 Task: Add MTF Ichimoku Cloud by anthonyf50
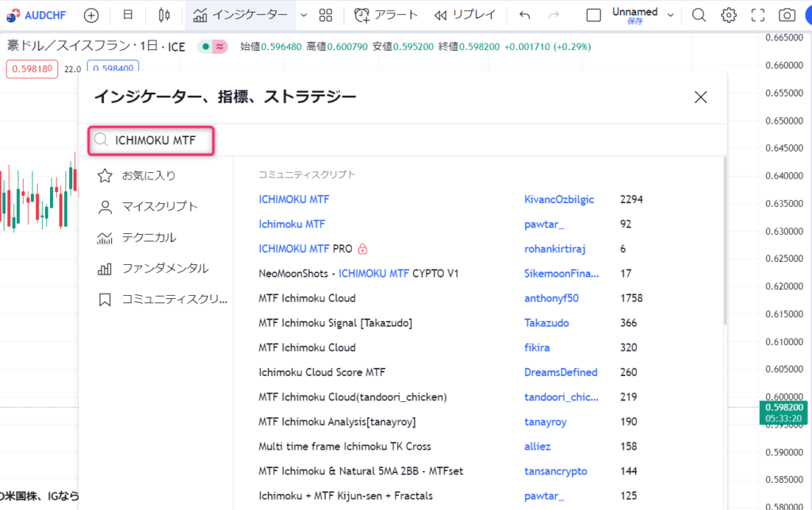click(307, 298)
